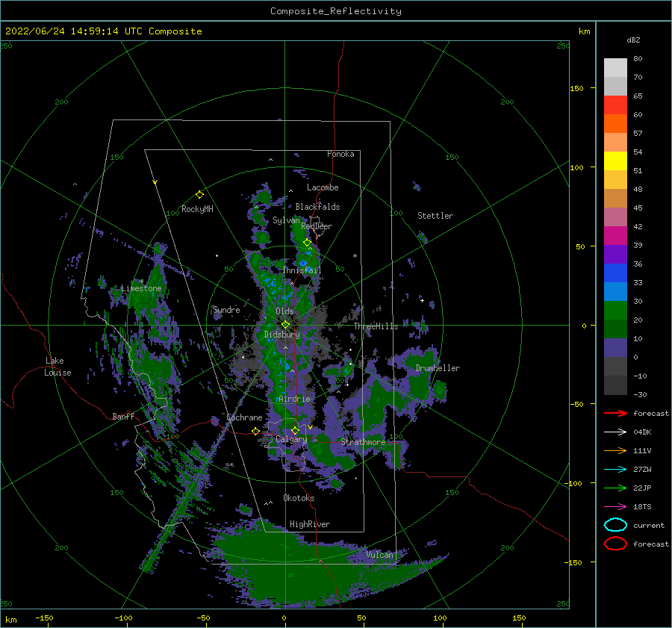Click the Composite_Reflectivity title

336,11
